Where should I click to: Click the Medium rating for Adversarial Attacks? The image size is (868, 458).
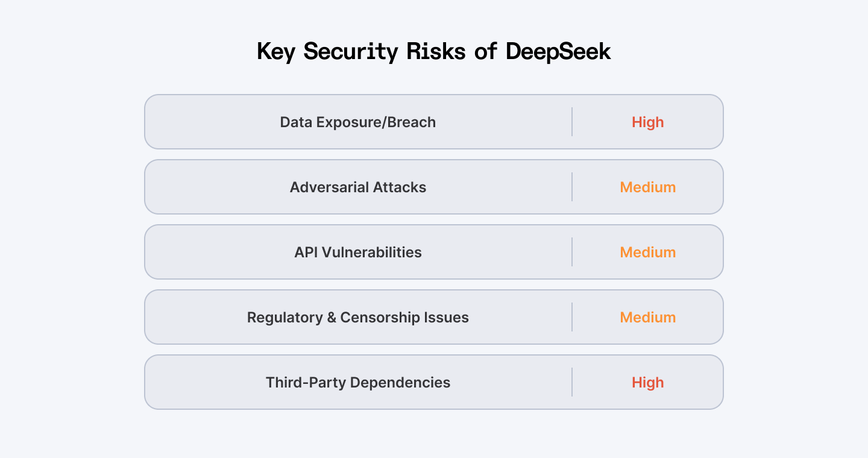pos(648,187)
